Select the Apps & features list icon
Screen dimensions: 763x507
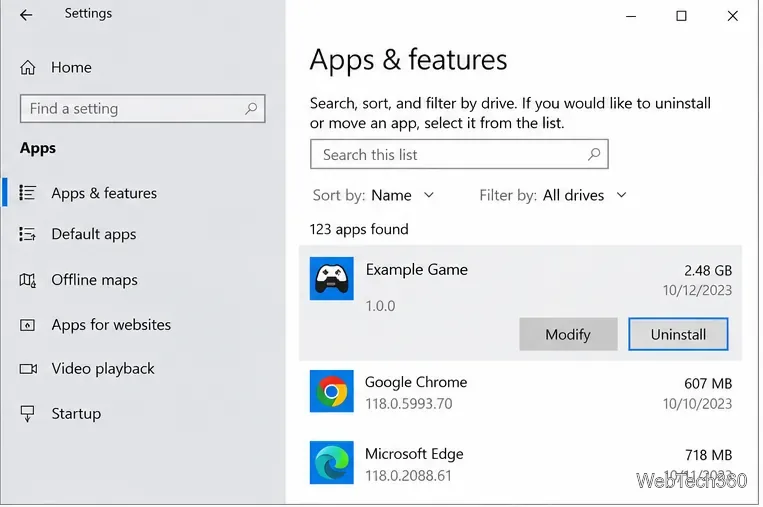click(27, 193)
